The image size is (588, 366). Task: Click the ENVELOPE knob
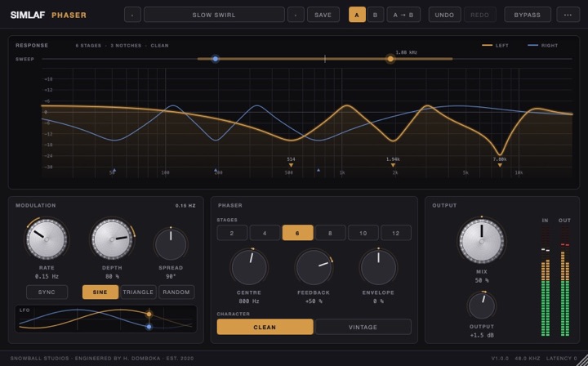point(378,268)
